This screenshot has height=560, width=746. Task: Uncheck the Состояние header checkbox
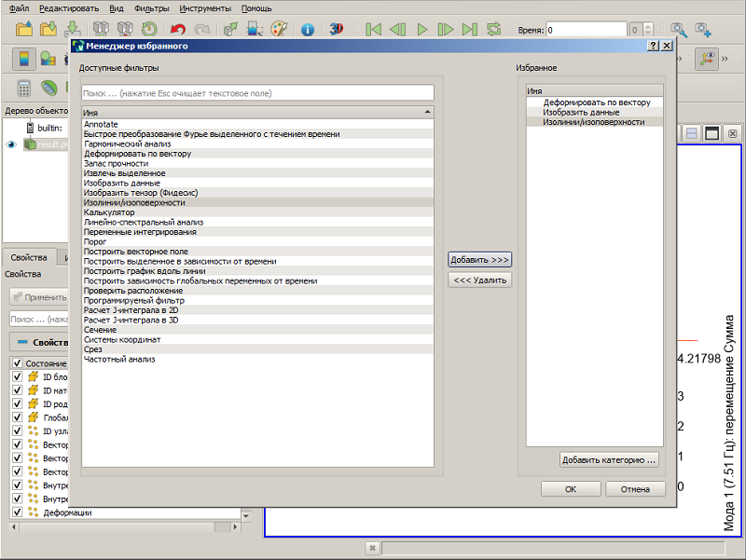click(17, 363)
